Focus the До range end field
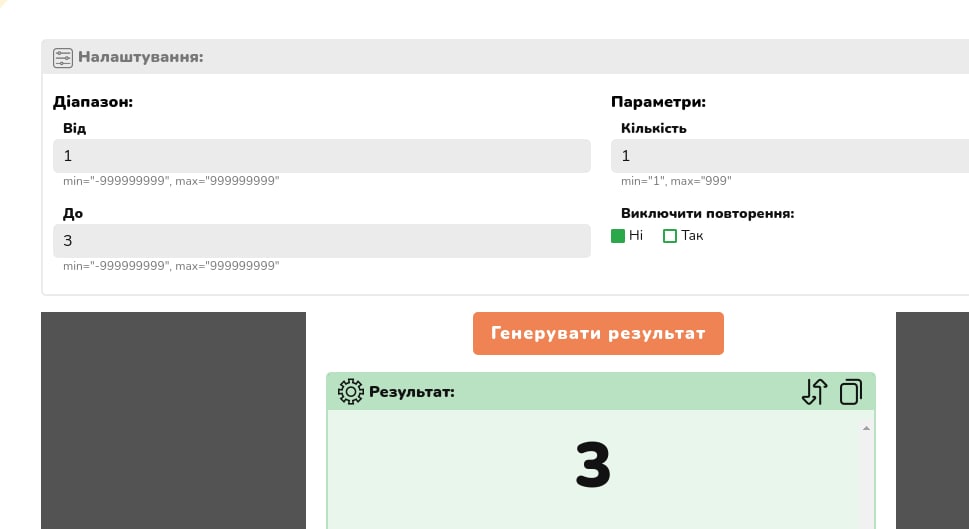Image resolution: width=969 pixels, height=529 pixels. (321, 241)
